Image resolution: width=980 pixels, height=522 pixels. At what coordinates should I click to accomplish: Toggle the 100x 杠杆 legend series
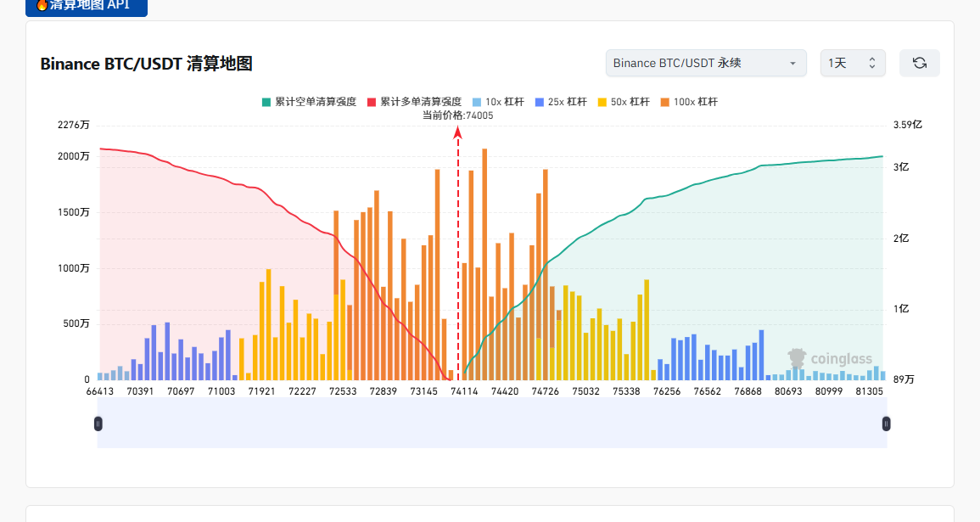(x=689, y=102)
